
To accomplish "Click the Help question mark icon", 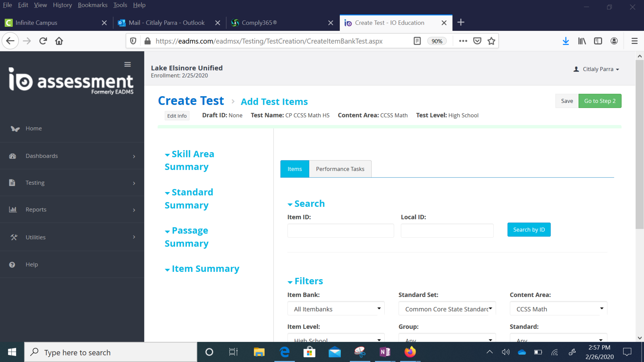I will [x=12, y=265].
